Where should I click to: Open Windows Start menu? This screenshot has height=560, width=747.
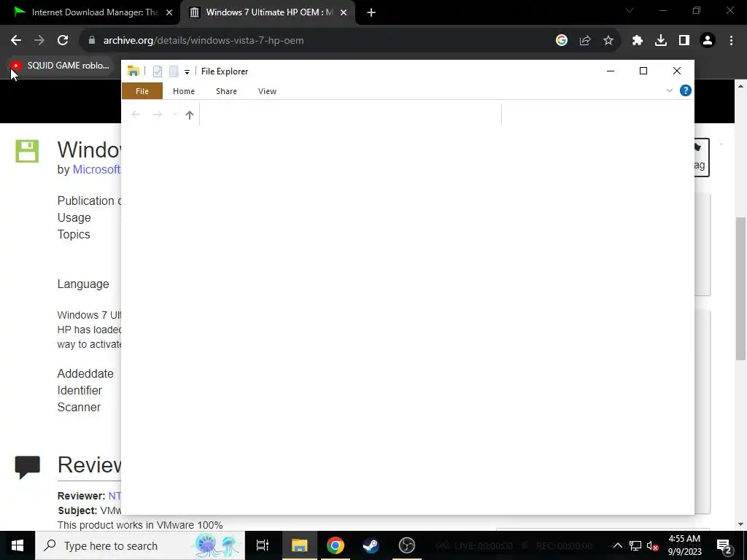click(x=18, y=545)
